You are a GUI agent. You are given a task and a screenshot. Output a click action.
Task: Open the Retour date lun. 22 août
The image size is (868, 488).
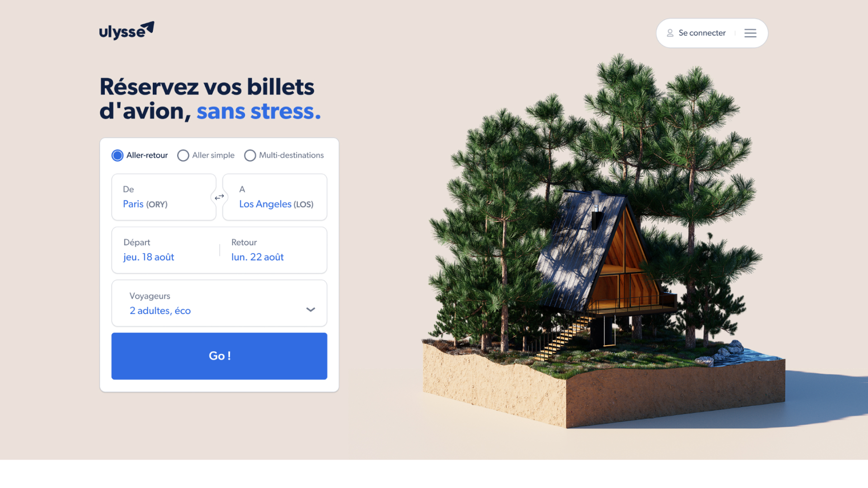[x=258, y=257]
